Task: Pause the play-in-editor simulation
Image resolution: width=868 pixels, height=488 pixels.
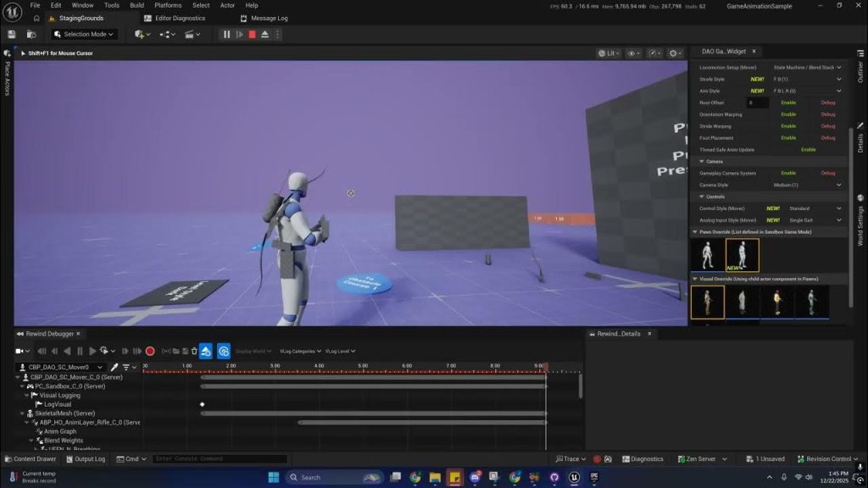Action: pos(226,35)
